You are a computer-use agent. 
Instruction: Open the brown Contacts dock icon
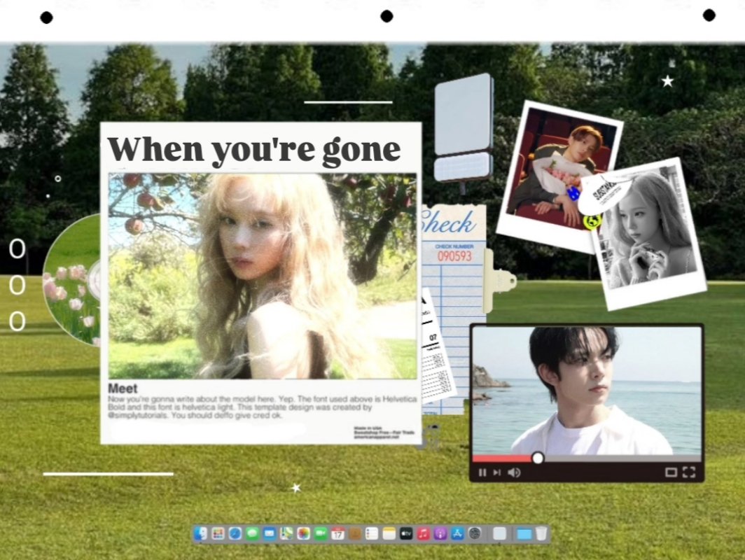pyautogui.click(x=355, y=533)
